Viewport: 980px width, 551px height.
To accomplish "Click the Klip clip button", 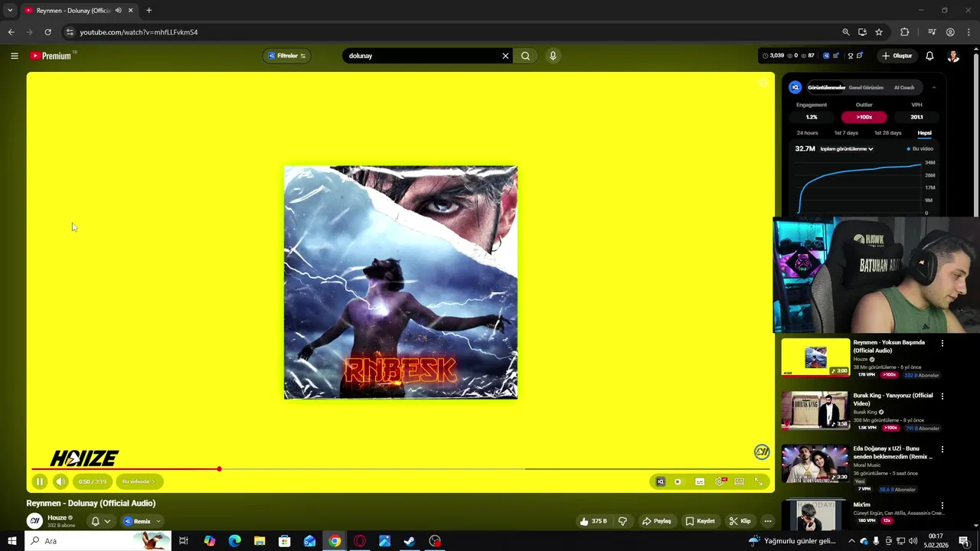I will (x=740, y=521).
